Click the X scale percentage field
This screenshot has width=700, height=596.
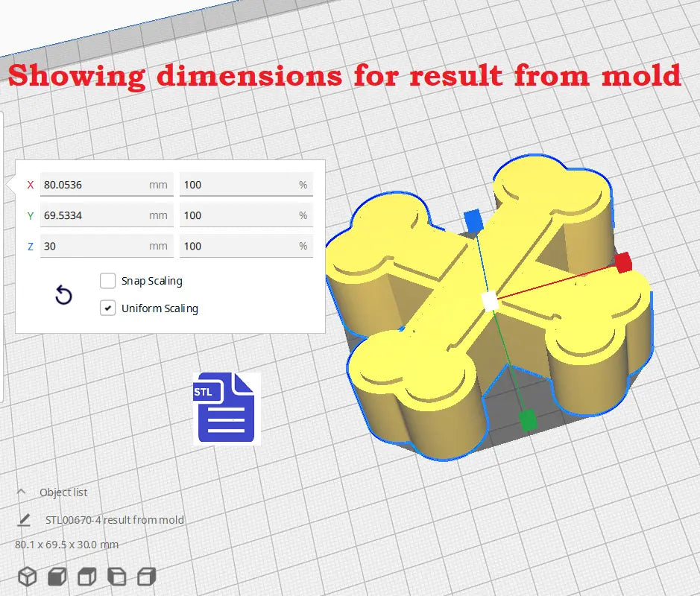pos(245,185)
